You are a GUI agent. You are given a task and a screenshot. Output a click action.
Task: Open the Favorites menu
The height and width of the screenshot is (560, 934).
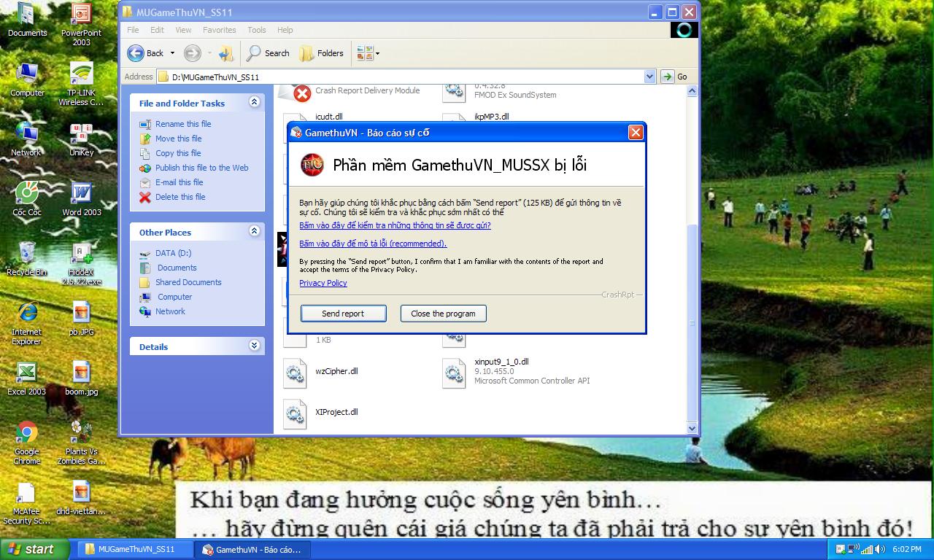point(219,30)
